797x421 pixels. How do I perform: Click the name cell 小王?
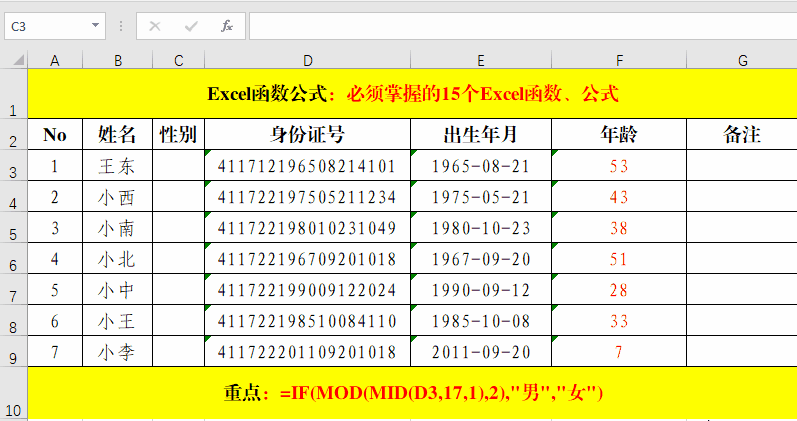click(x=117, y=320)
